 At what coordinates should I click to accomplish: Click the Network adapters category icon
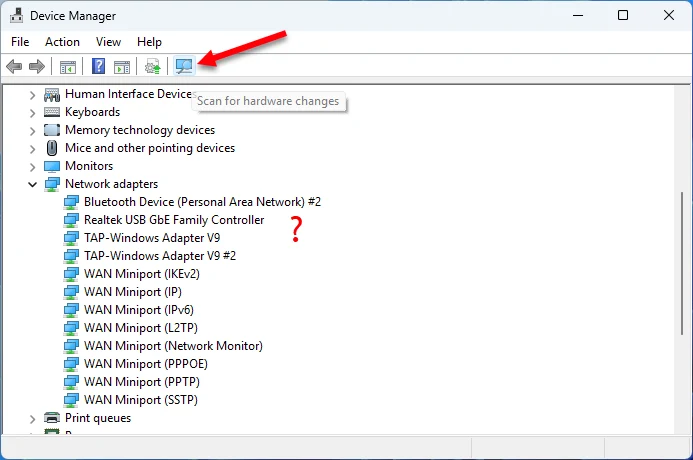(52, 184)
